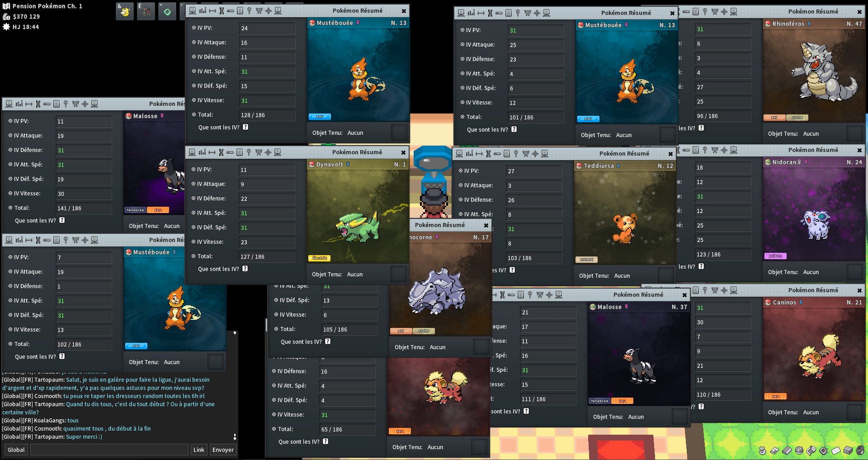Click the Link button in chat
The image size is (868, 460).
click(199, 450)
